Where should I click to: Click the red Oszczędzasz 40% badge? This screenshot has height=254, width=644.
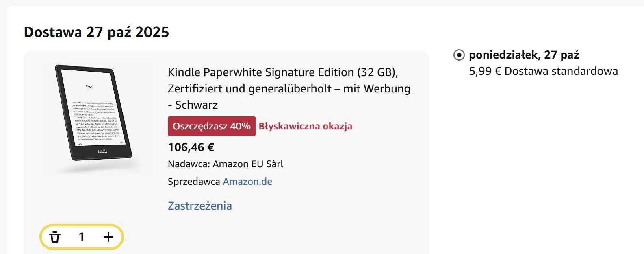click(x=211, y=126)
